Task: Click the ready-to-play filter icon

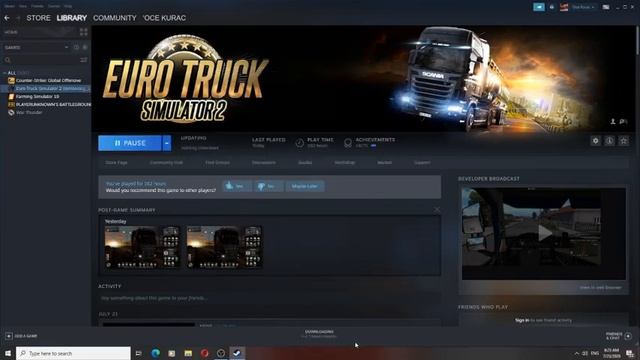Action: pyautogui.click(x=85, y=47)
